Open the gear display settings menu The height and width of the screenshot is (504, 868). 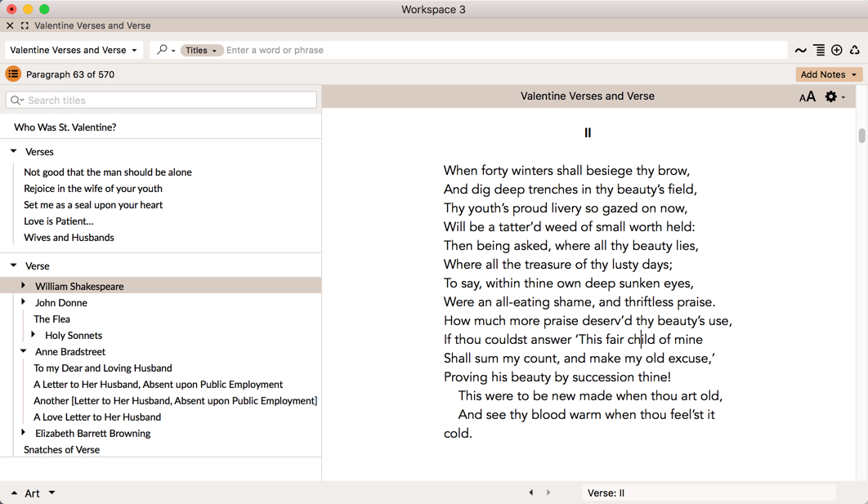pos(834,97)
